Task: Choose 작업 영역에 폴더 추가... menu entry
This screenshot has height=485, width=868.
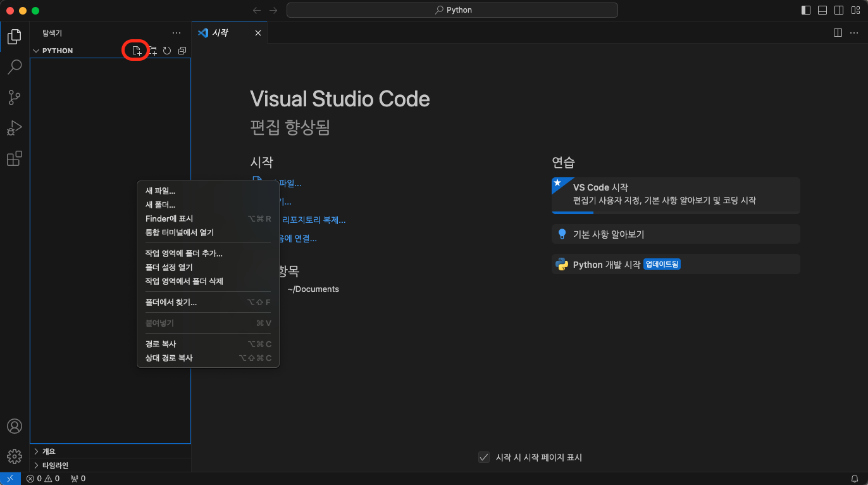Action: [208, 253]
